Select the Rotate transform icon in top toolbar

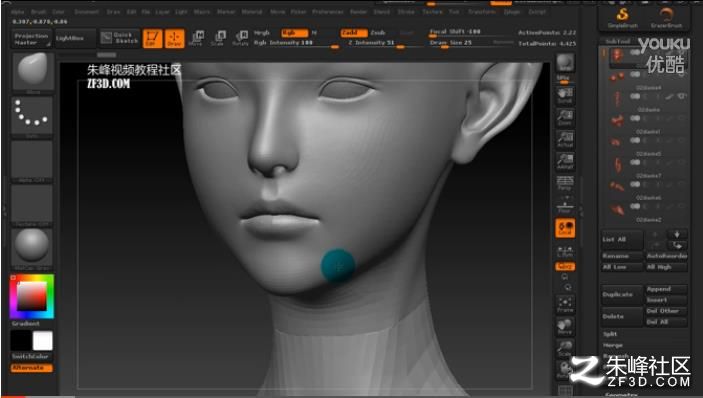pos(241,38)
